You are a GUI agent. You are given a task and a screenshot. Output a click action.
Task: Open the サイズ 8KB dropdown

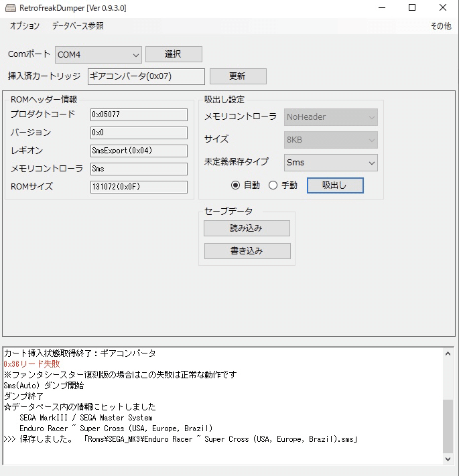[331, 140]
